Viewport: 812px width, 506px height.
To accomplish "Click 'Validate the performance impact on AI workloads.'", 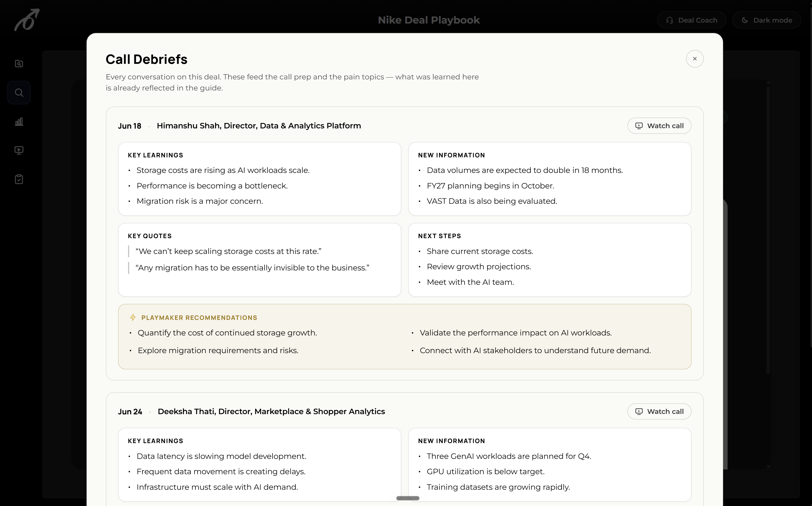I will (516, 333).
